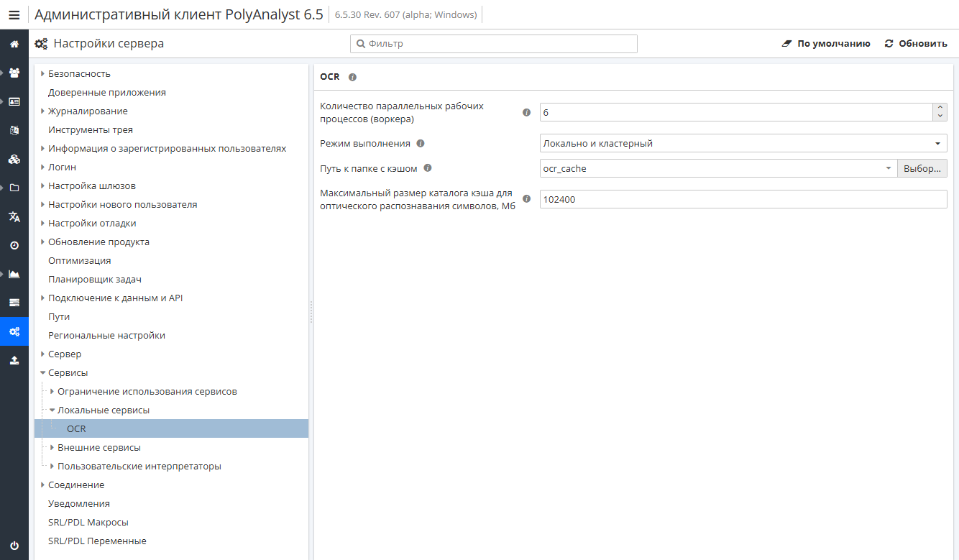Open the ID card sidebar icon
This screenshot has width=959, height=560.
14,101
